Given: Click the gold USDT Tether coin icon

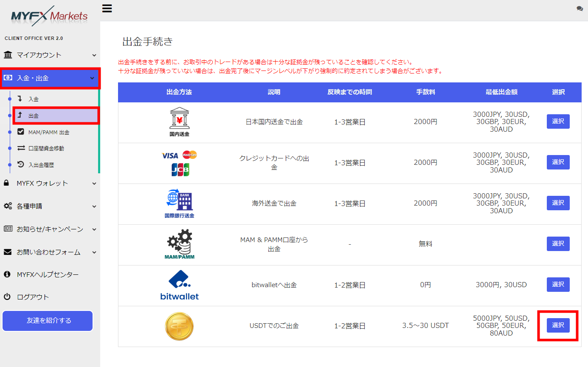Looking at the screenshot, I should click(179, 326).
